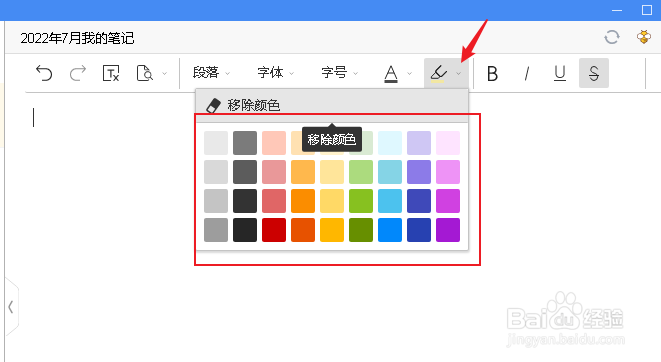Pick the light pink-salmon swatch
Image resolution: width=661 pixels, height=362 pixels.
click(274, 143)
